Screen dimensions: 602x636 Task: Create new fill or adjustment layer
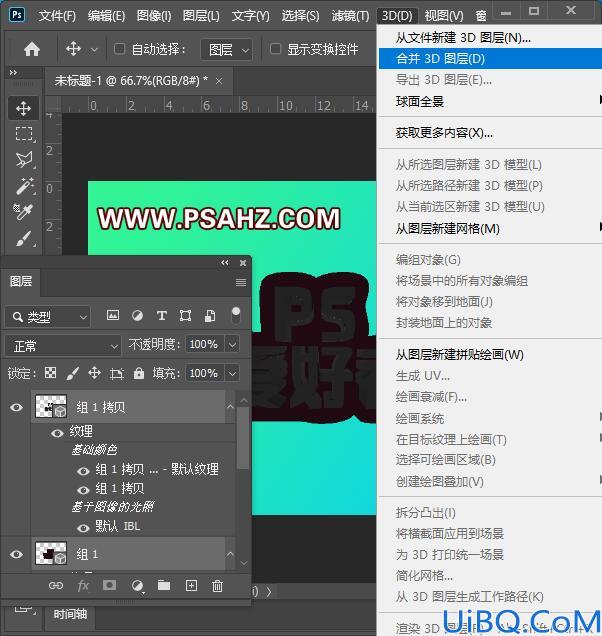click(x=138, y=585)
